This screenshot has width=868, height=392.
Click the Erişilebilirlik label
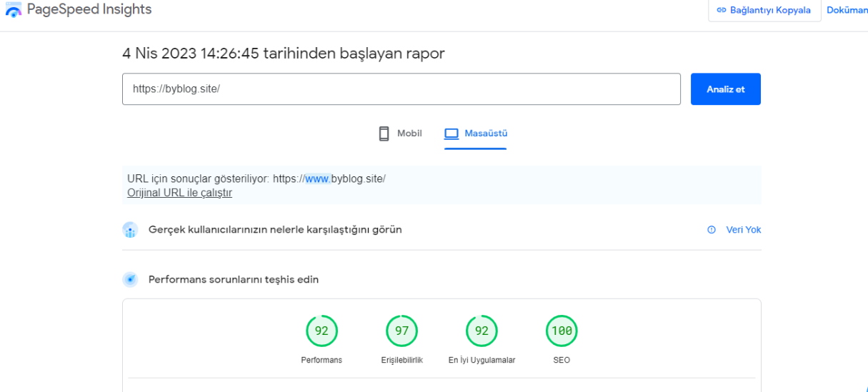tap(402, 361)
